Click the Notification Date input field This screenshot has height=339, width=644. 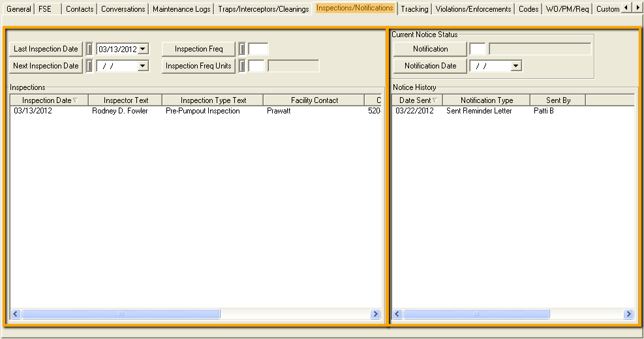pos(491,66)
